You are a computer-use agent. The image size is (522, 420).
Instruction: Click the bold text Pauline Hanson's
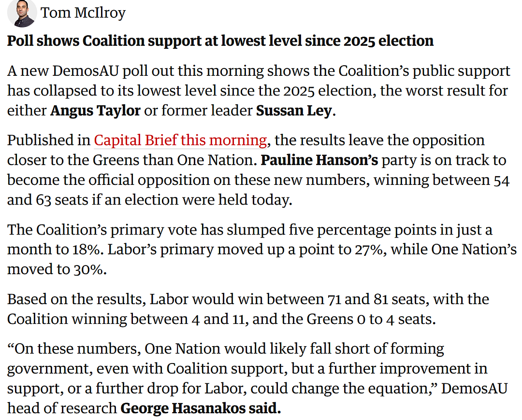tap(319, 160)
